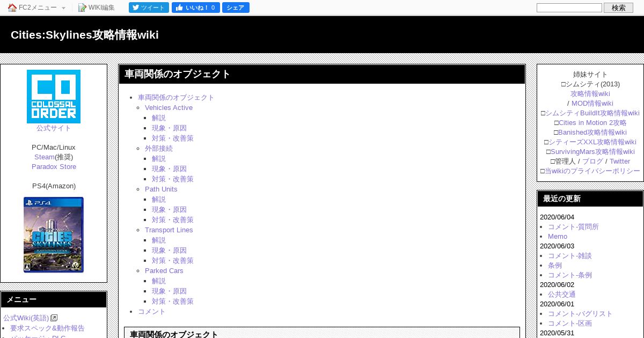Open Cities:Skylines攻略情報wiki site title

pyautogui.click(x=85, y=35)
